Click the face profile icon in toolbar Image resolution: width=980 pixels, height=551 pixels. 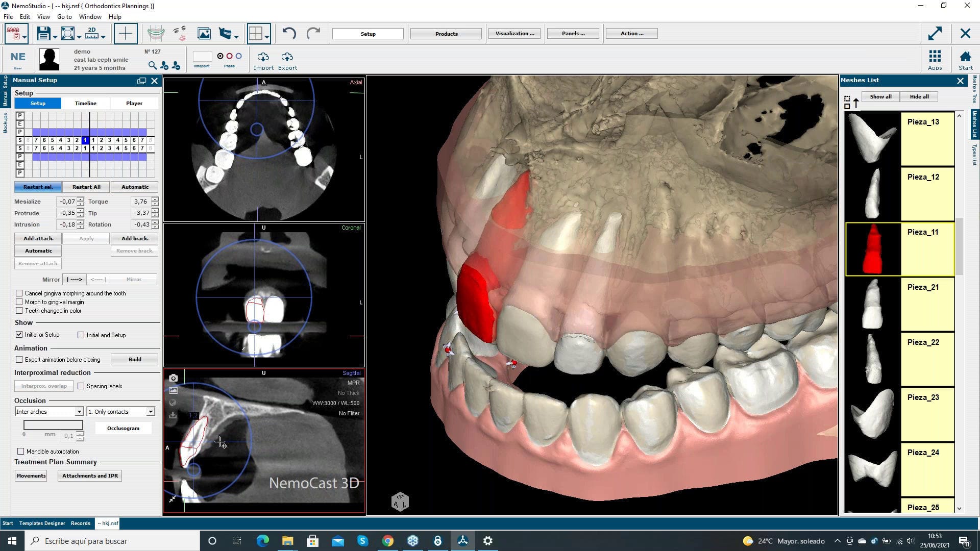(179, 34)
